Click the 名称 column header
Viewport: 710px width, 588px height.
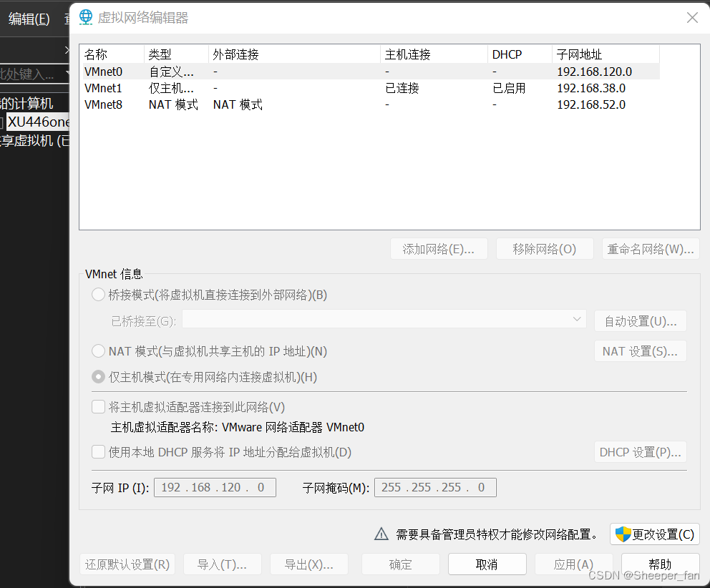pyautogui.click(x=112, y=54)
